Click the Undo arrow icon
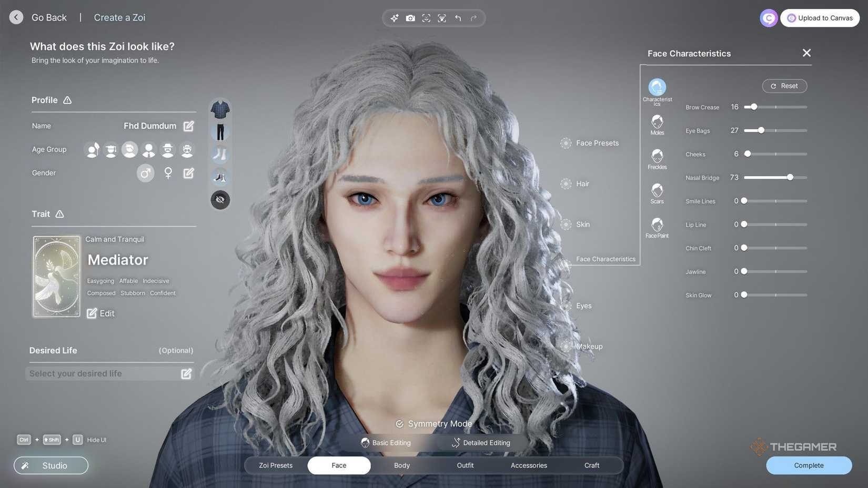The width and height of the screenshot is (868, 488). [457, 17]
